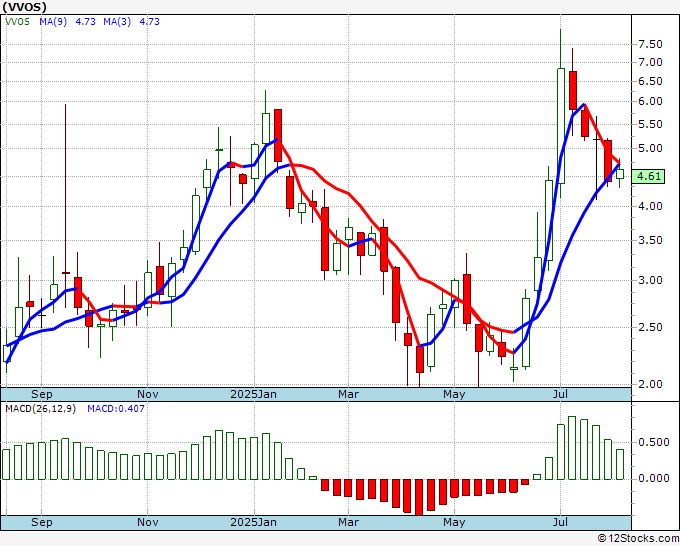Click the MA(3) legend label

(117, 22)
